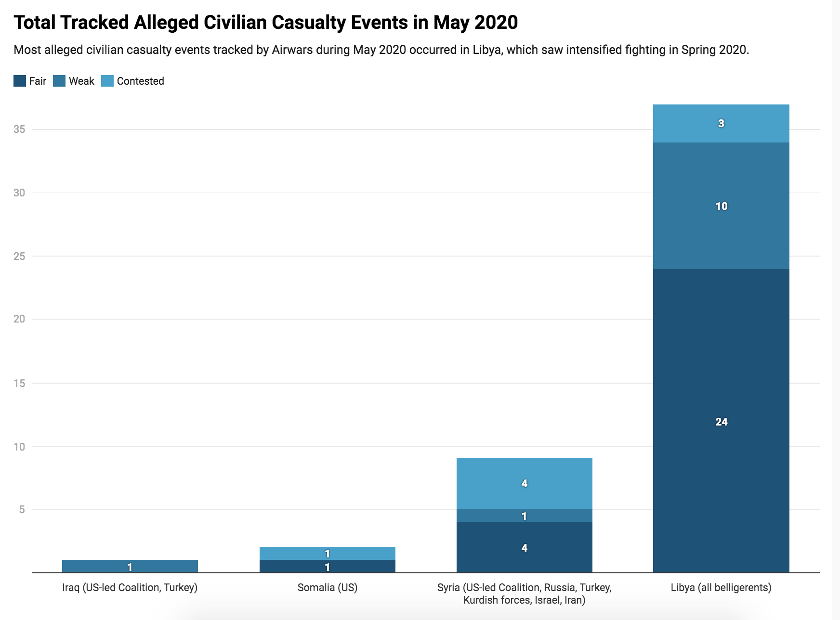Click the 35 tick on the y-axis
840x620 pixels.
[x=19, y=129]
